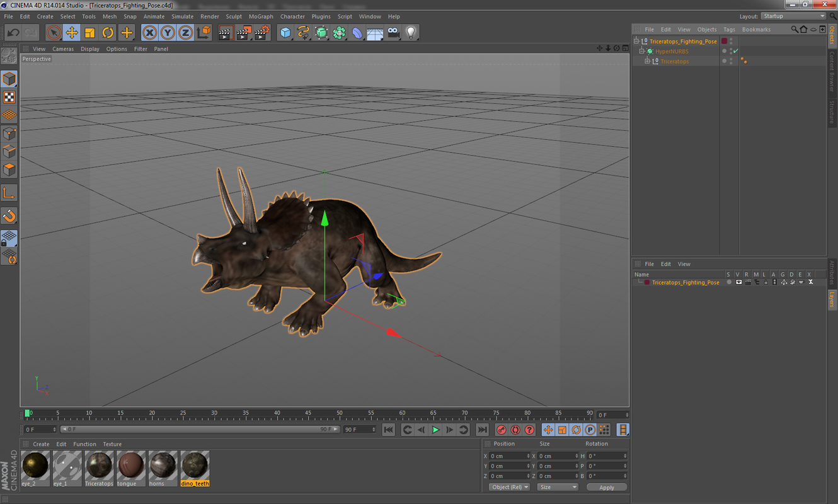Open the Object (Rel) coordinate dropdown
The image size is (838, 504).
[x=509, y=487]
